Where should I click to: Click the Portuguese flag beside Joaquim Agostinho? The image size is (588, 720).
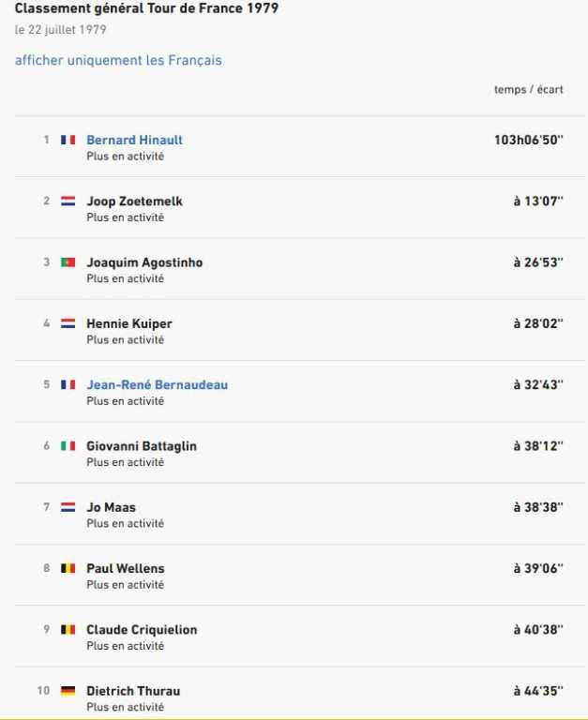tap(68, 262)
